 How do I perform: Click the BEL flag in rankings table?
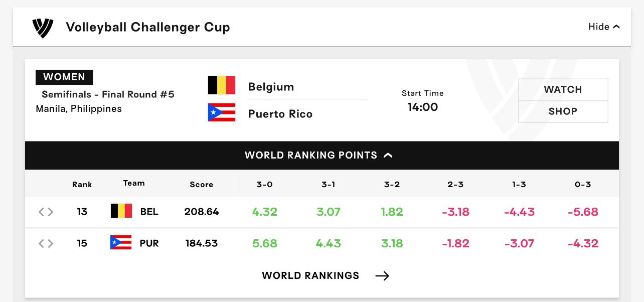point(121,211)
